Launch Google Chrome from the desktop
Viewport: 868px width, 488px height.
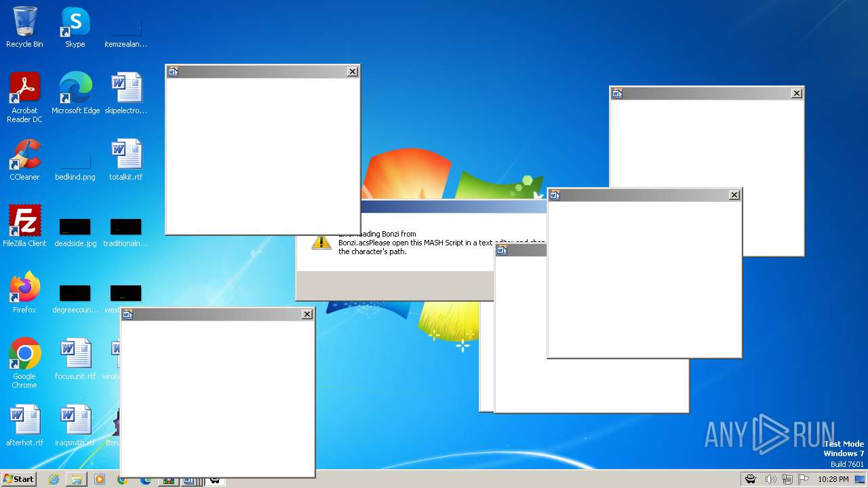pyautogui.click(x=24, y=363)
